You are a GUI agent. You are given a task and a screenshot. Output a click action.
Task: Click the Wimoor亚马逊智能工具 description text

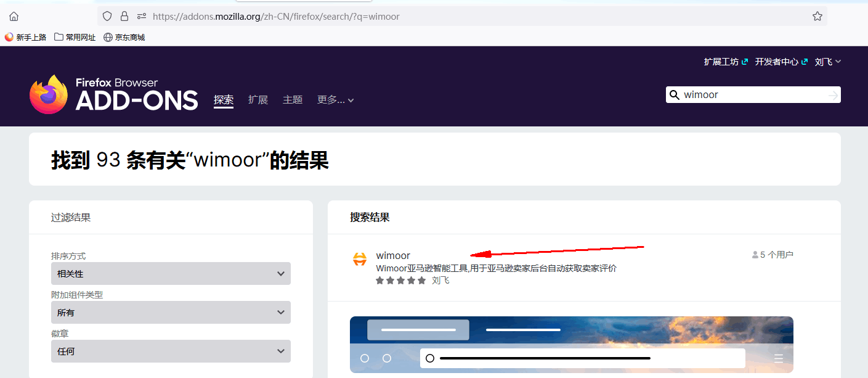(496, 268)
